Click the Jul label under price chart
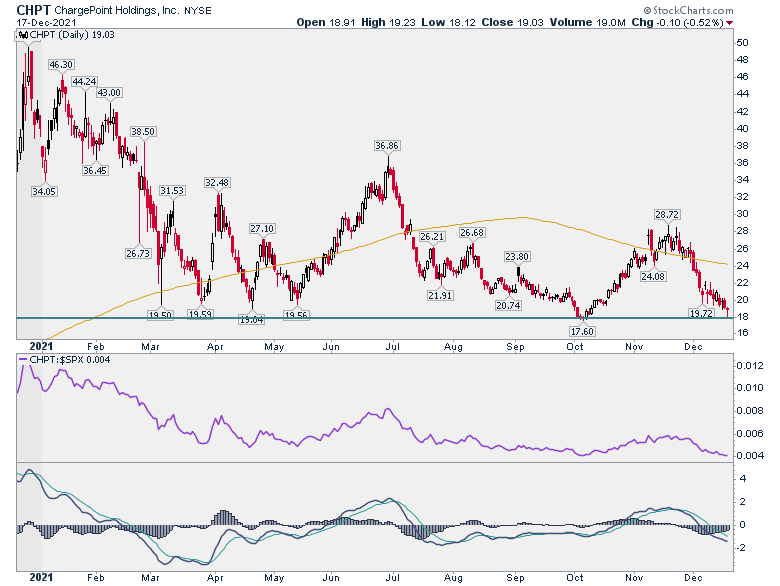Image resolution: width=780 pixels, height=586 pixels. (x=393, y=347)
